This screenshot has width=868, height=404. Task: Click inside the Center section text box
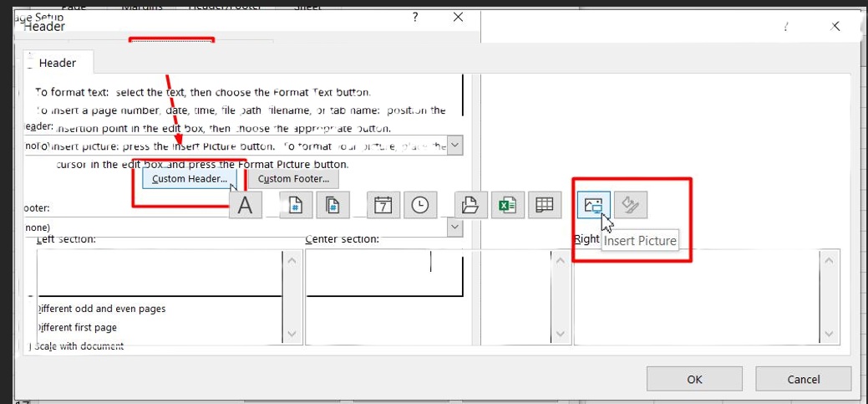pos(428,296)
